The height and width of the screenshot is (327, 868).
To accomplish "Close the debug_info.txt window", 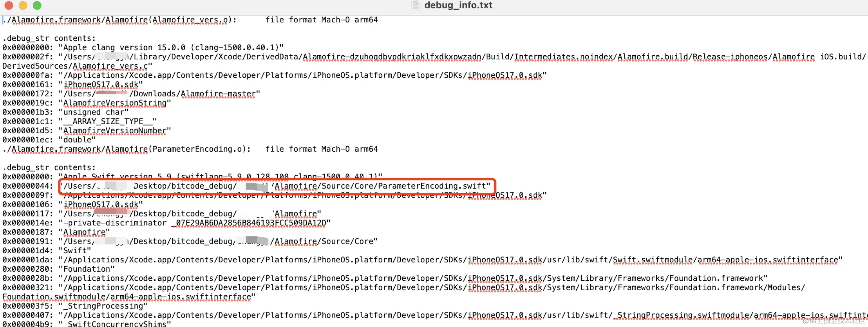I will tap(9, 5).
